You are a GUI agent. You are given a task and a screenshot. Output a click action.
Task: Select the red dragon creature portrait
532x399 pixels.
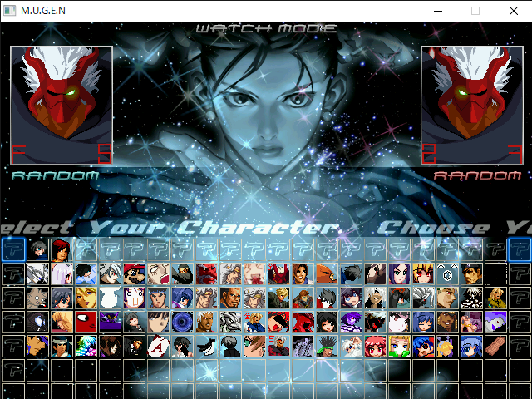[303, 322]
